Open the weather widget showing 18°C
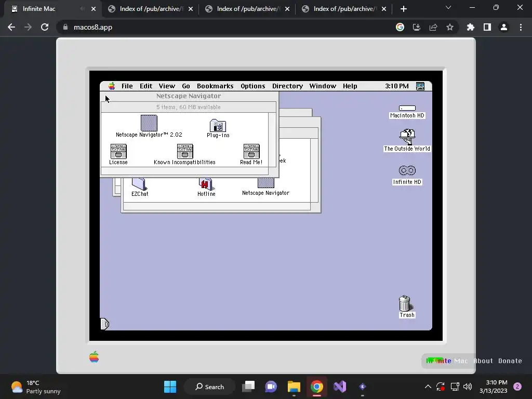 35,387
